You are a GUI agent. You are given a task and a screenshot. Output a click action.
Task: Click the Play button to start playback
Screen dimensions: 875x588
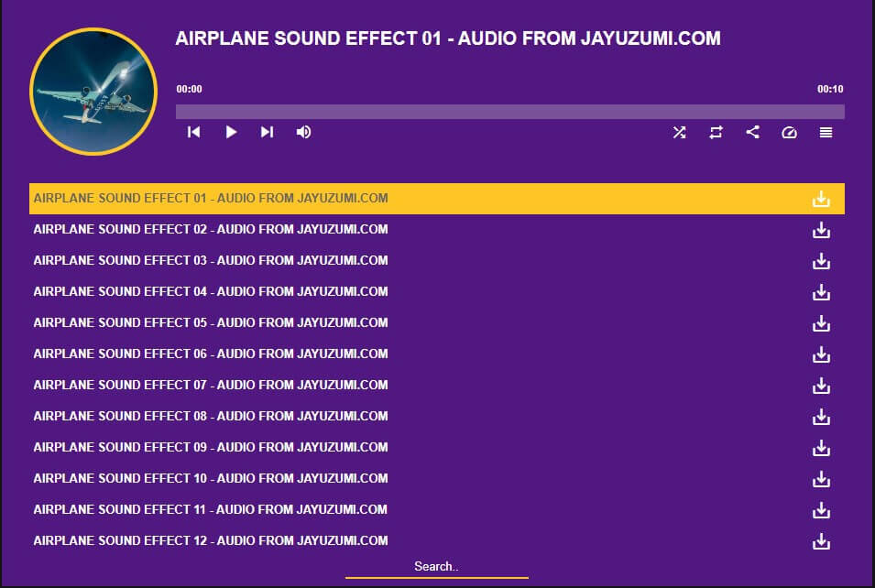230,132
